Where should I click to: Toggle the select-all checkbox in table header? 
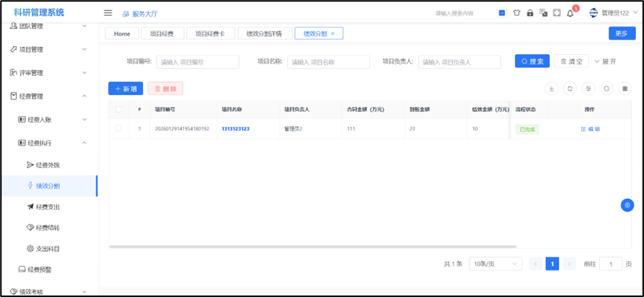(119, 109)
